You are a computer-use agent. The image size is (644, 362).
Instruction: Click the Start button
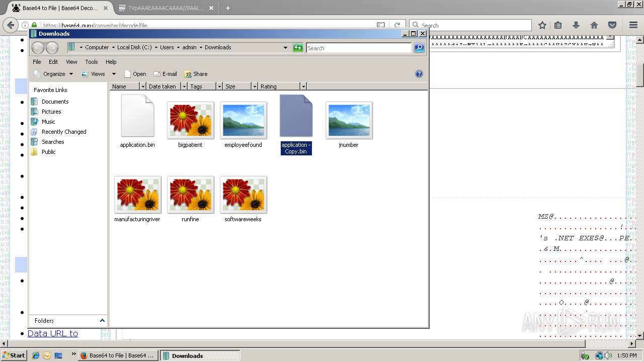[x=14, y=355]
